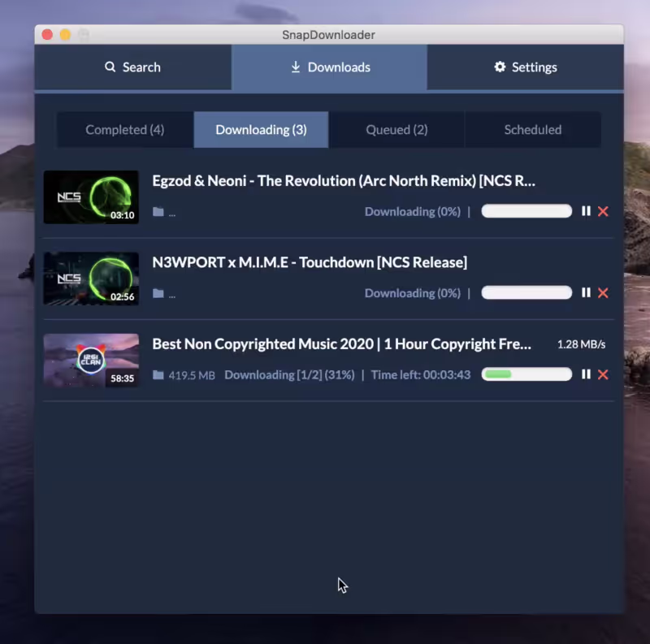Click 'Time left: 00:03:43' text

[x=421, y=375]
